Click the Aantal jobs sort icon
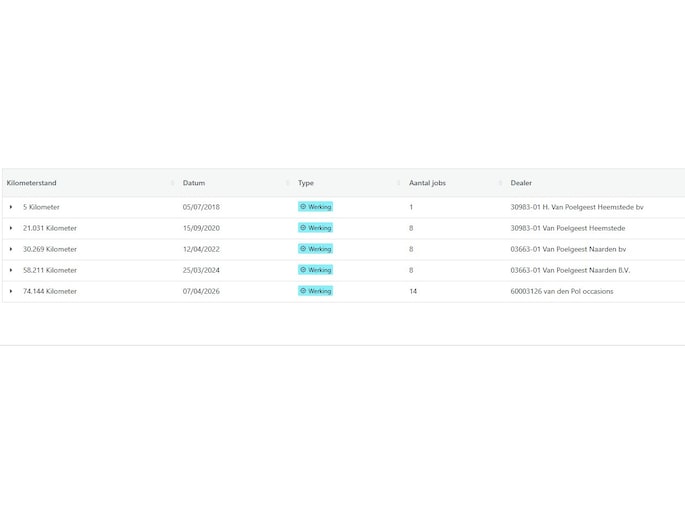Image resolution: width=685 pixels, height=513 pixels. (x=501, y=183)
